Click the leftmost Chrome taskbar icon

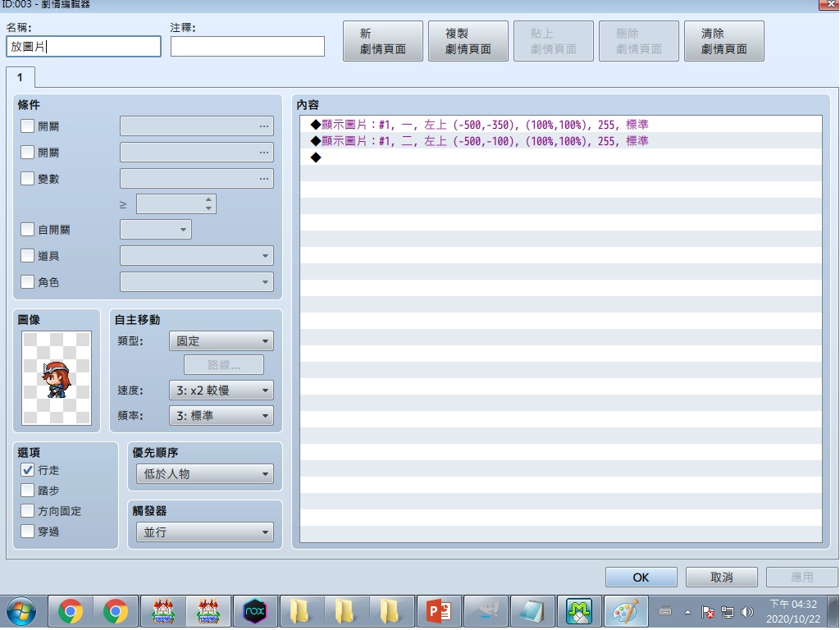pyautogui.click(x=71, y=611)
